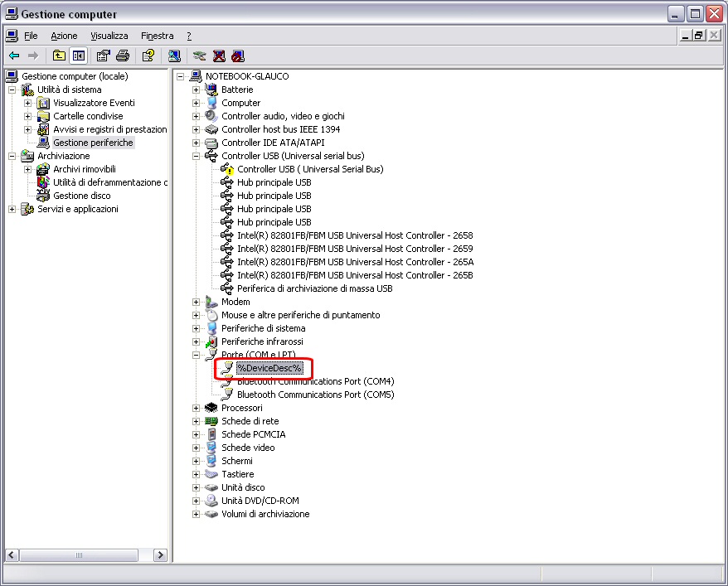Select Periferica di archiviazione di massa USB
Screen dimensions: 728x586
pos(315,288)
